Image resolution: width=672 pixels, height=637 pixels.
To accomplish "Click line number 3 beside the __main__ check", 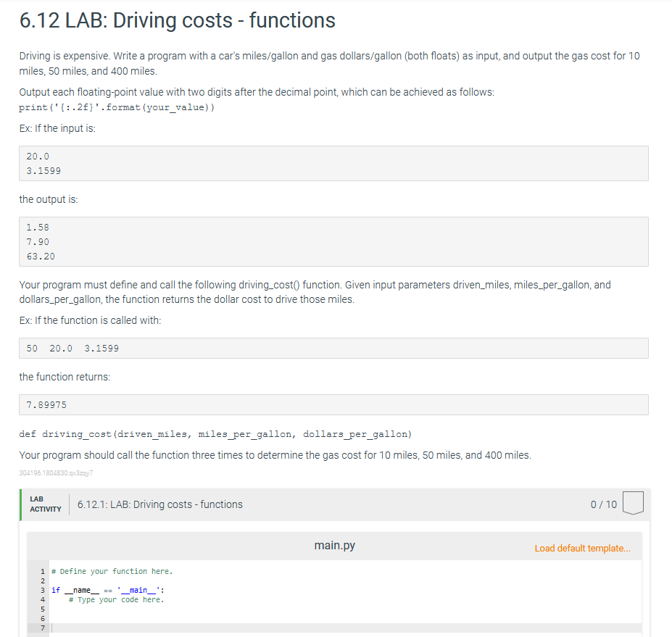I will [x=43, y=590].
